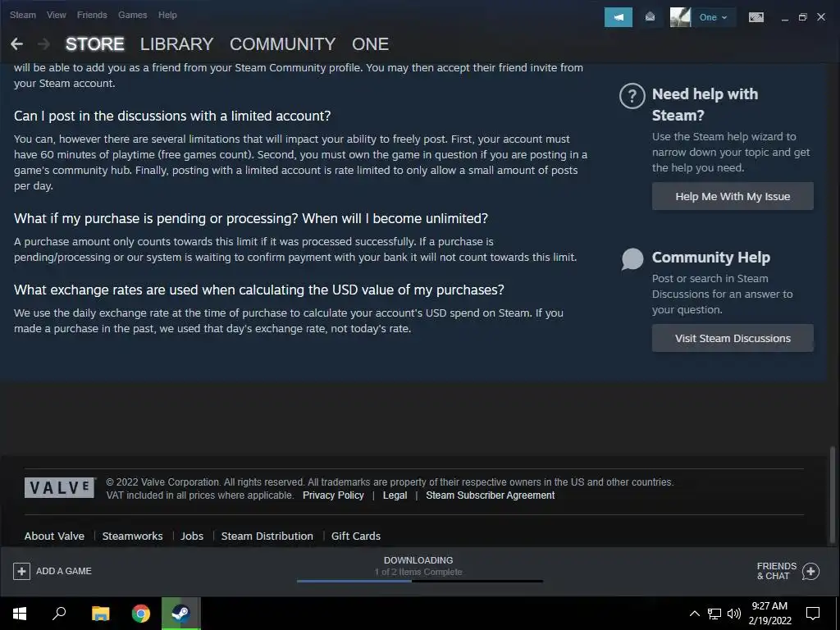This screenshot has height=630, width=840.
Task: Open File Explorer from taskbar
Action: click(100, 614)
